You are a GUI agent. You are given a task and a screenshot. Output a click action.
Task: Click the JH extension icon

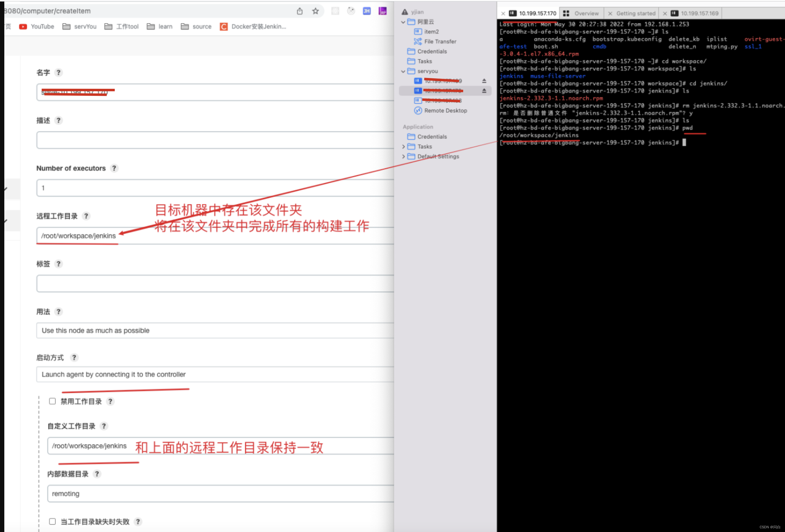[367, 11]
